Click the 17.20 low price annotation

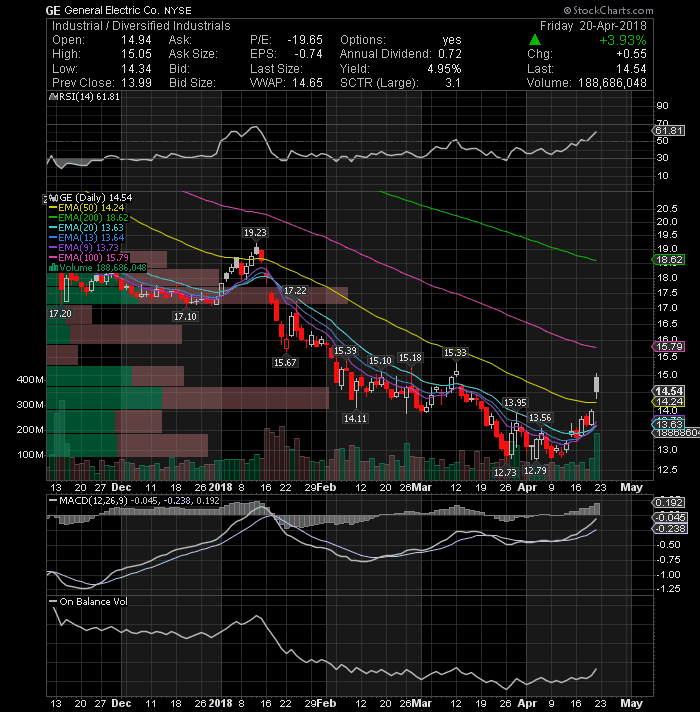[x=60, y=314]
